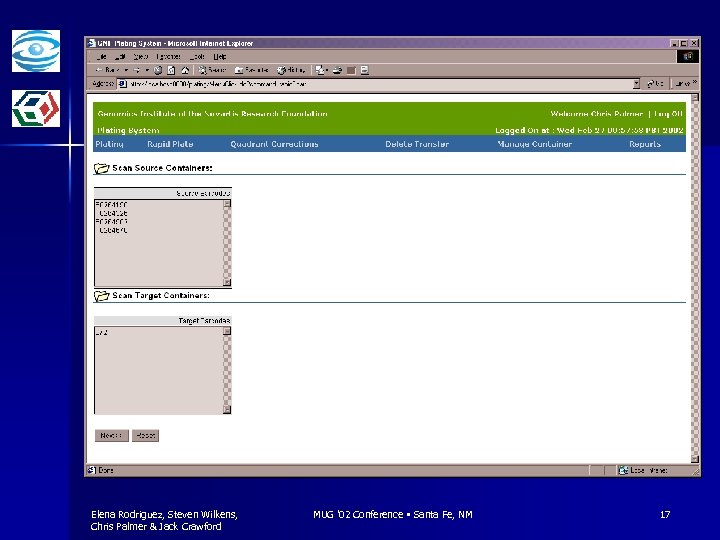Viewport: 720px width, 540px height.
Task: Open the Edit menu
Action: point(120,56)
